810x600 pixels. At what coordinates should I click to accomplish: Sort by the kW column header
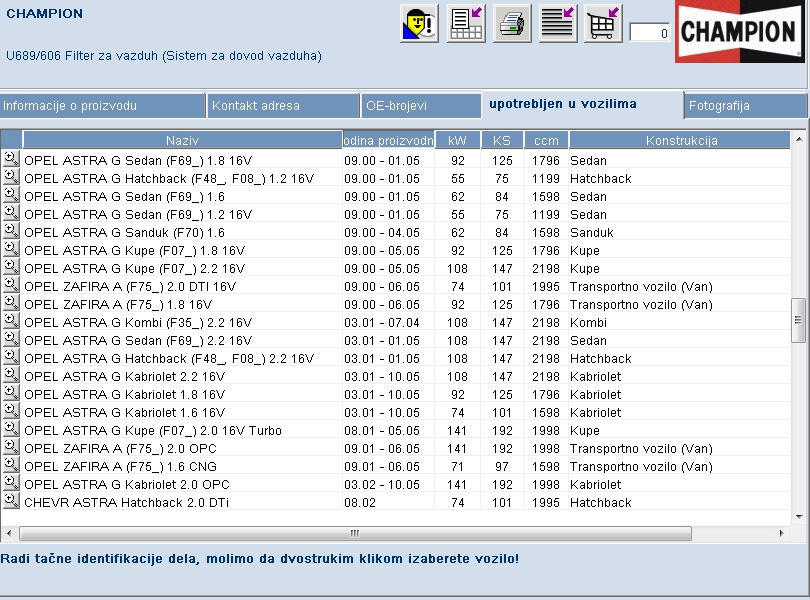[x=457, y=140]
